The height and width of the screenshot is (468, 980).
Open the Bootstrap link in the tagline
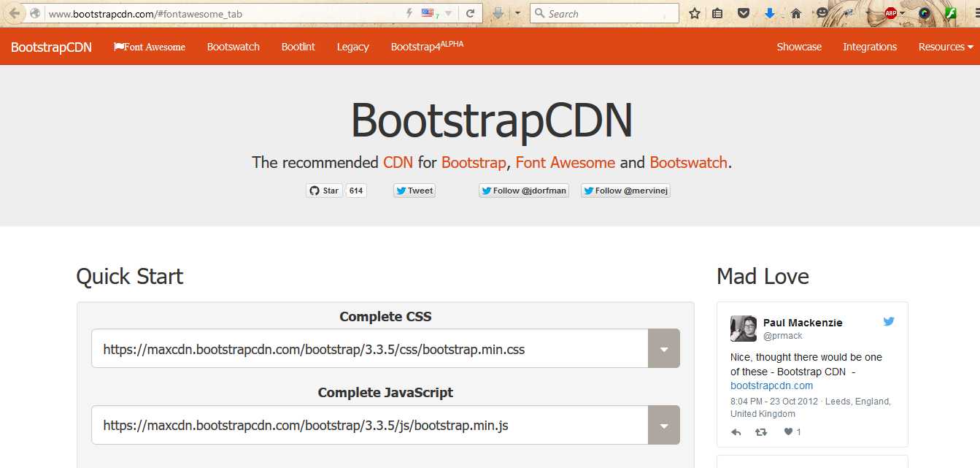coord(474,162)
